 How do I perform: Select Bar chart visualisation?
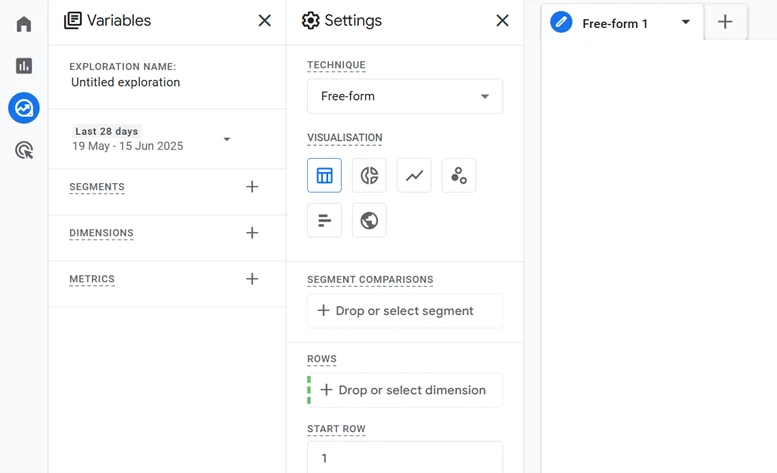pos(325,220)
